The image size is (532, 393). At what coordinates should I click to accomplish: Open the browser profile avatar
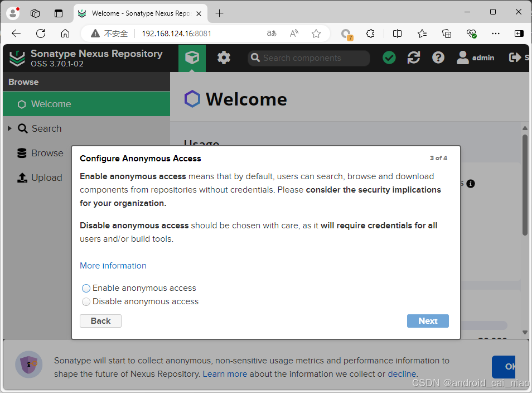coord(13,13)
